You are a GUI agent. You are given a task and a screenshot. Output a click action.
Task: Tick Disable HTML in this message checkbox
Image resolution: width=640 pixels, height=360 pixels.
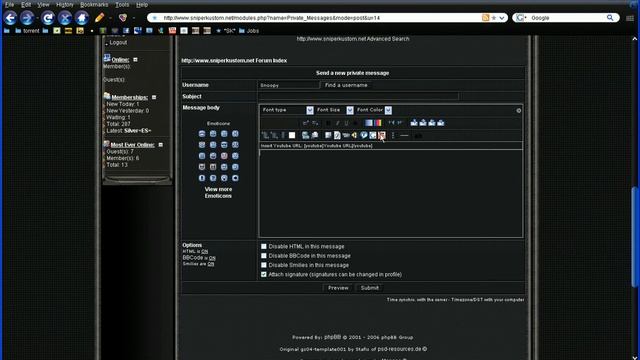coord(264,246)
